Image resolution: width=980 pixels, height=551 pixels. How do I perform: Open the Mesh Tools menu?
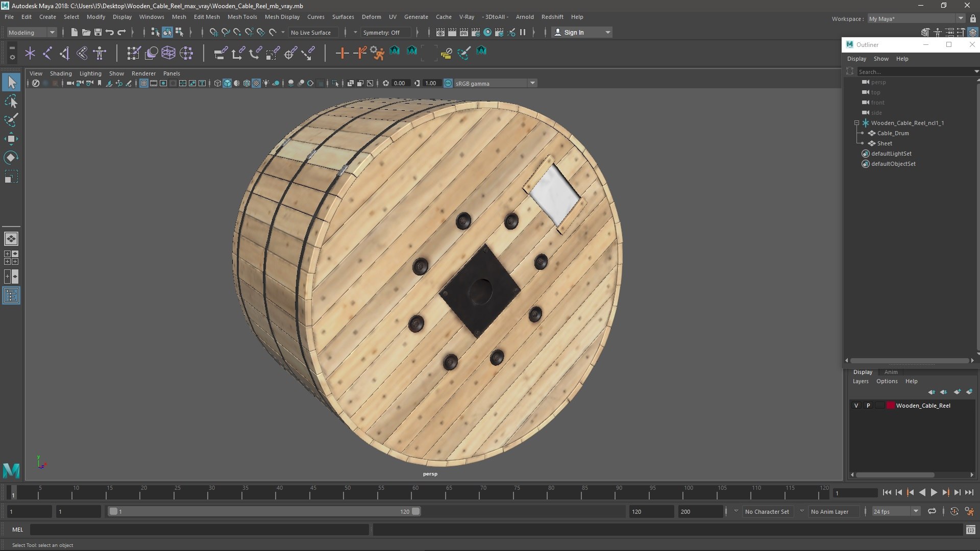pyautogui.click(x=242, y=17)
